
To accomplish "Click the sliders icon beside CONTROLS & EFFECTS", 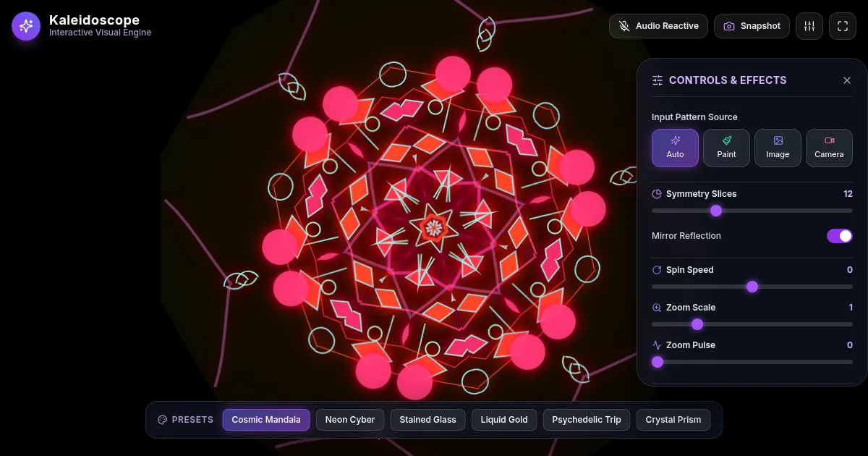I will click(658, 80).
